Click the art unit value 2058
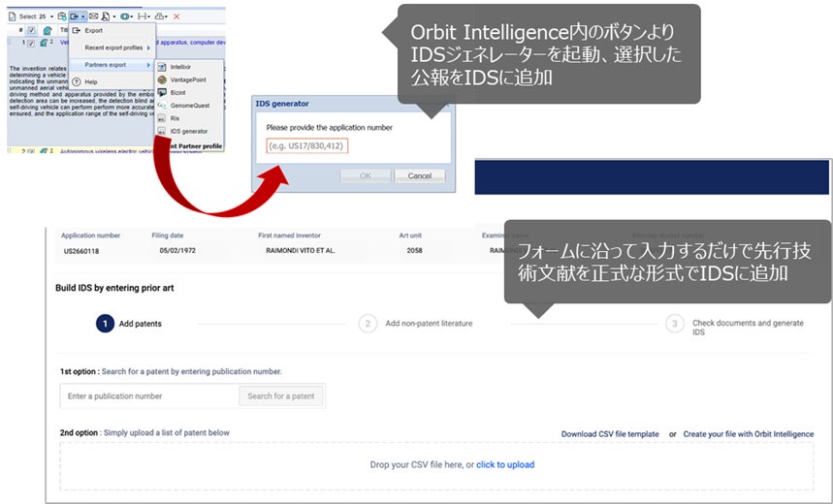833x504 pixels. click(x=414, y=251)
